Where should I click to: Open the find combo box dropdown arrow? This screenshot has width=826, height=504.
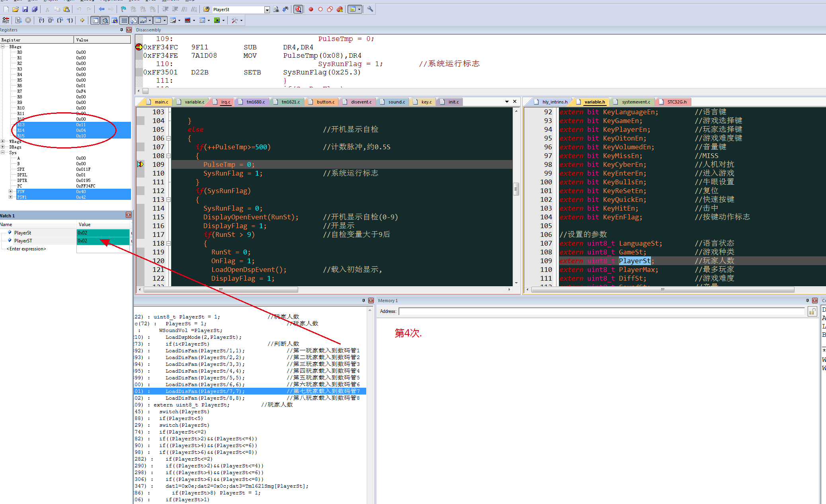(x=267, y=10)
